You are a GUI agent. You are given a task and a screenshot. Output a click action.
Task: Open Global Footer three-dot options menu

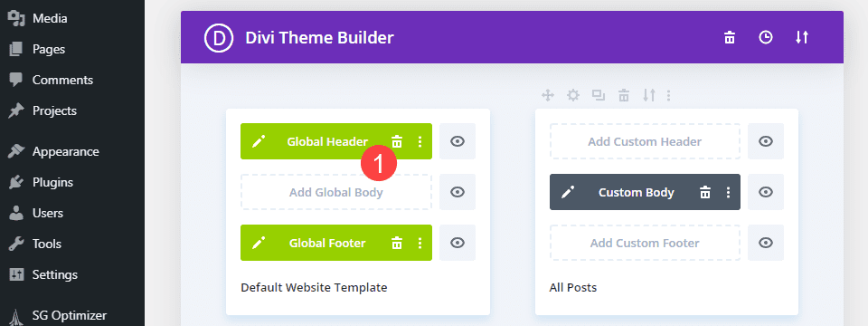[x=420, y=243]
